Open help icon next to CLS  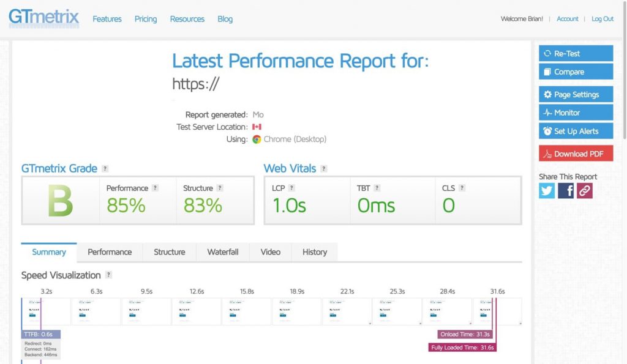[462, 188]
